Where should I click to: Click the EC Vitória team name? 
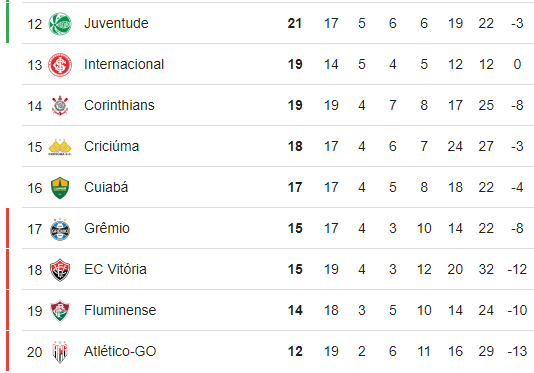[115, 269]
